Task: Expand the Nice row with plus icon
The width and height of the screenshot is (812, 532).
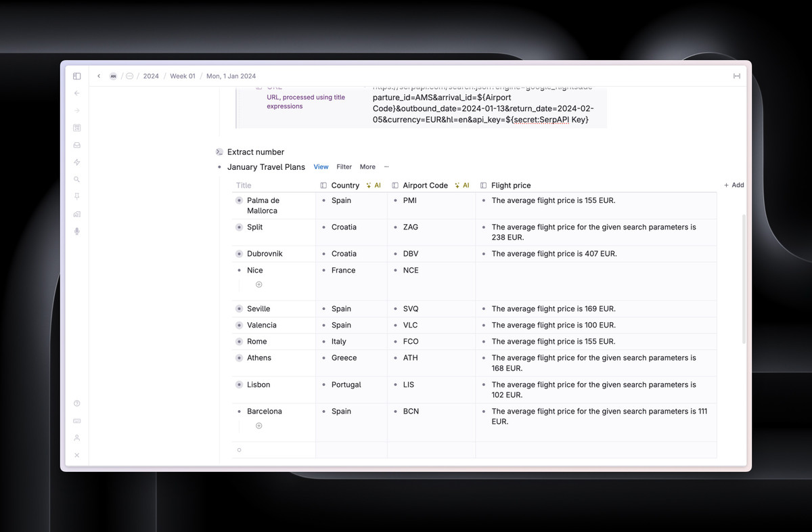Action: [258, 285]
